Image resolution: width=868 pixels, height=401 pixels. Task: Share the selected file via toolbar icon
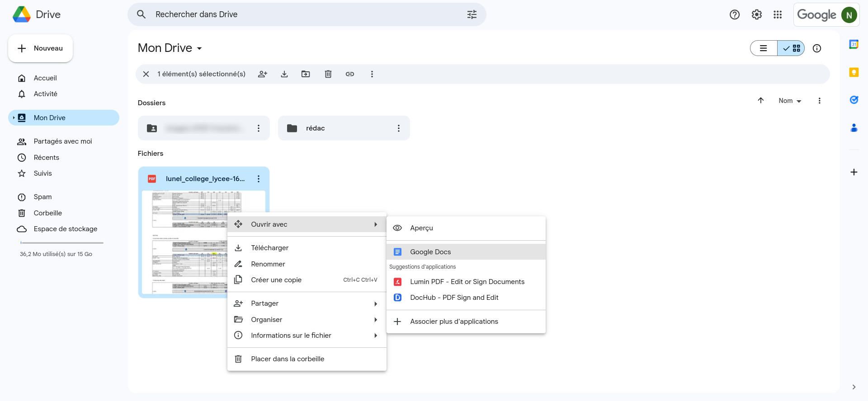pyautogui.click(x=263, y=74)
